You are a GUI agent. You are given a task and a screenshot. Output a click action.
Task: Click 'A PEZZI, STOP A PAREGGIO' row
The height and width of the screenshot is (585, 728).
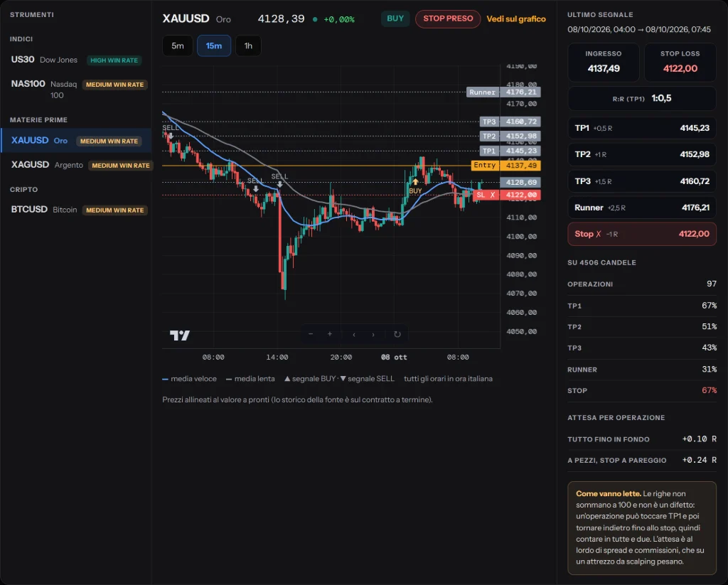point(642,460)
